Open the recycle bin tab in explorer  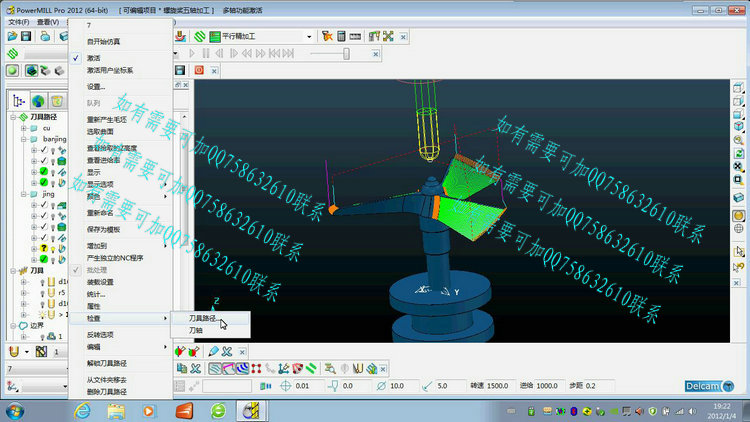pyautogui.click(x=57, y=101)
